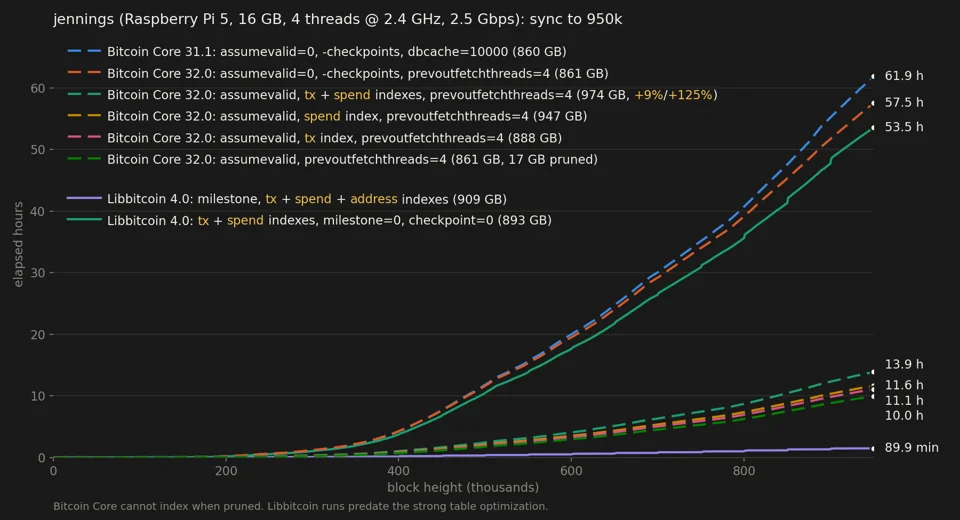Image resolution: width=960 pixels, height=520 pixels.
Task: Click x-axis tick label '600'
Action: (x=571, y=471)
